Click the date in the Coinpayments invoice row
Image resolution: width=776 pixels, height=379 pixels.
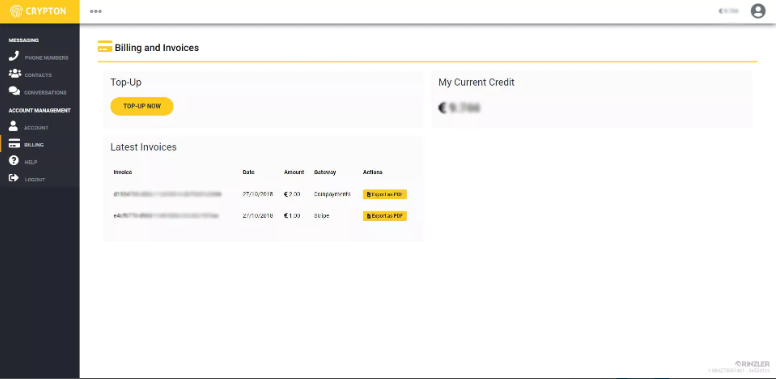(x=258, y=194)
